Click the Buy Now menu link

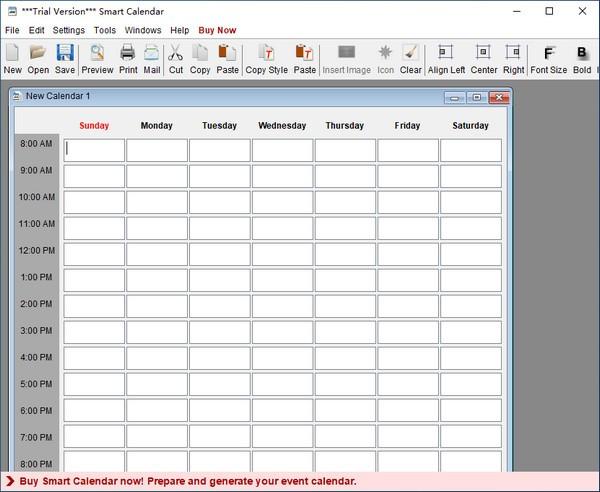point(217,30)
